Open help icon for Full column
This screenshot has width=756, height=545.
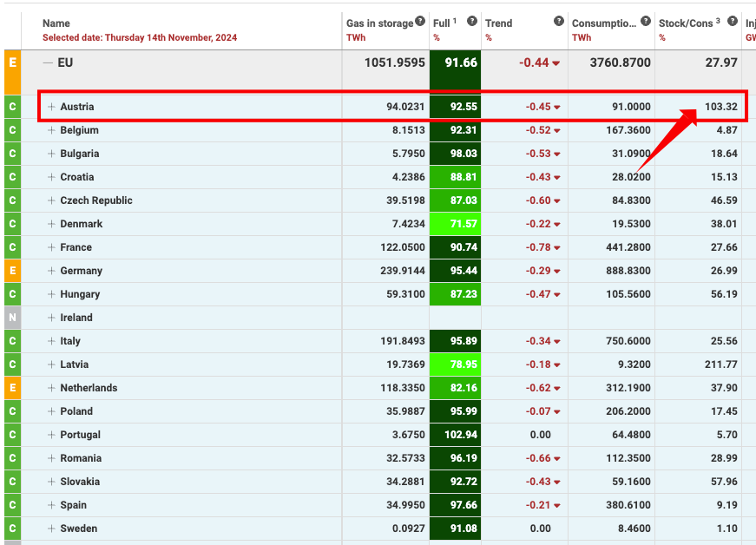[x=472, y=21]
